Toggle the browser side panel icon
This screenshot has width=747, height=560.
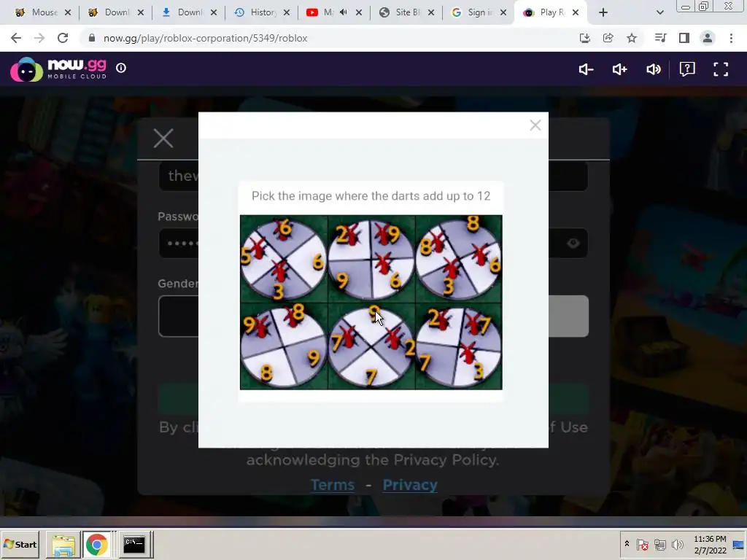(x=684, y=38)
